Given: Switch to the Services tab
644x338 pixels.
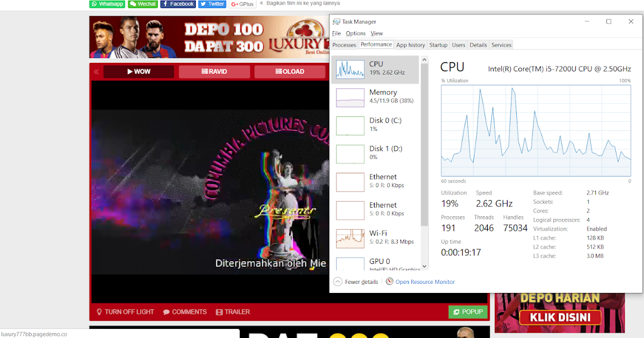Looking at the screenshot, I should click(502, 45).
